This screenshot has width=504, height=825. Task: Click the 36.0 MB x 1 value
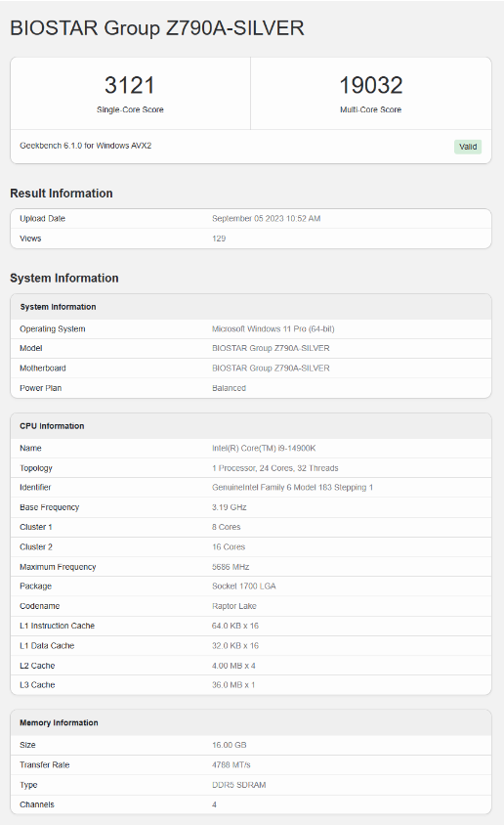click(x=233, y=685)
